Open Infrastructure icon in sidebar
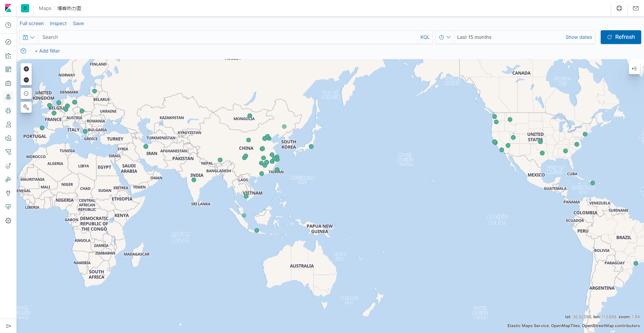The width and height of the screenshot is (644, 333). pos(8,124)
